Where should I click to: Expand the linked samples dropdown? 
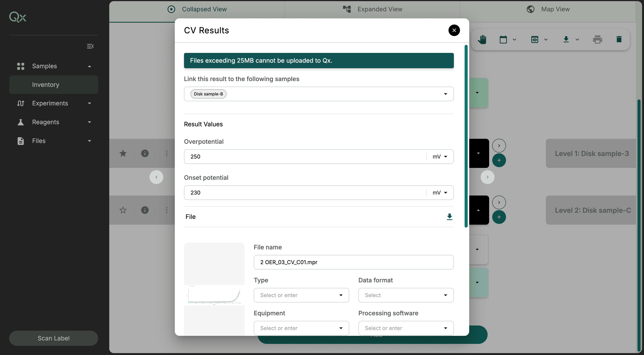[x=445, y=94]
